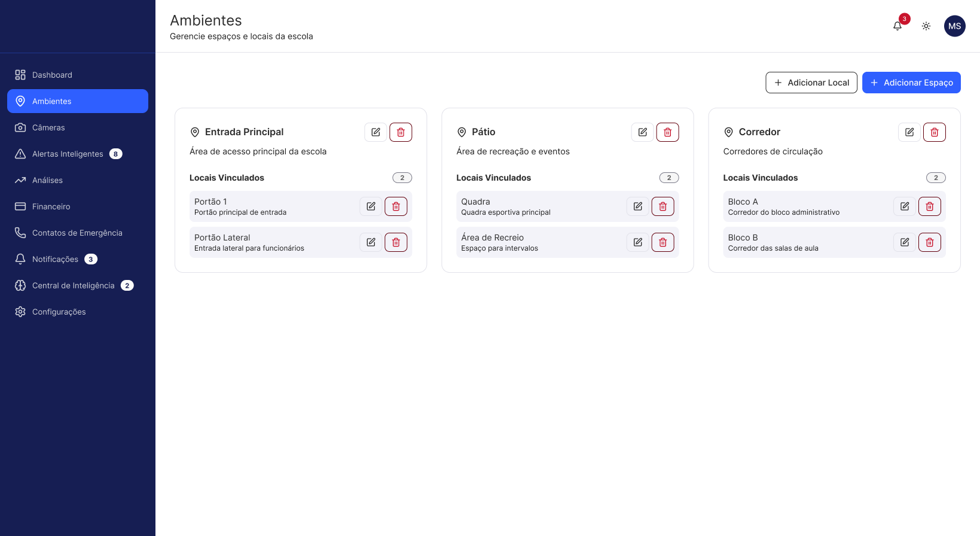
Task: Edit the Área de Recreio location
Action: (x=637, y=242)
